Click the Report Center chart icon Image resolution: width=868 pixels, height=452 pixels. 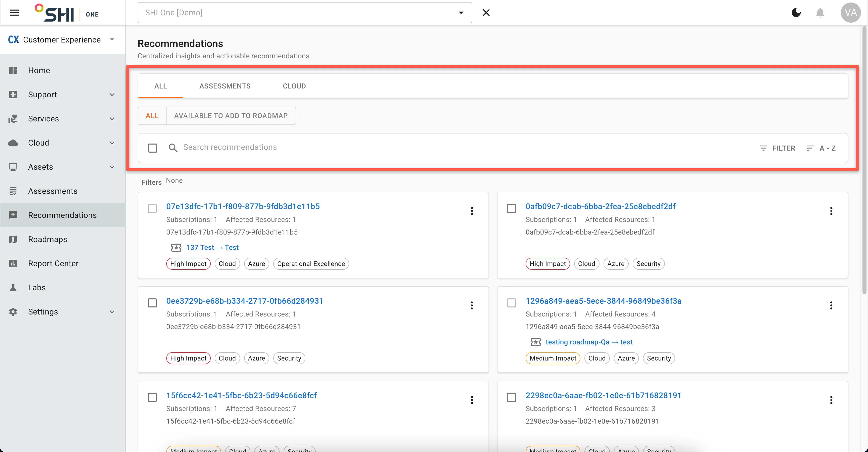[x=13, y=263]
